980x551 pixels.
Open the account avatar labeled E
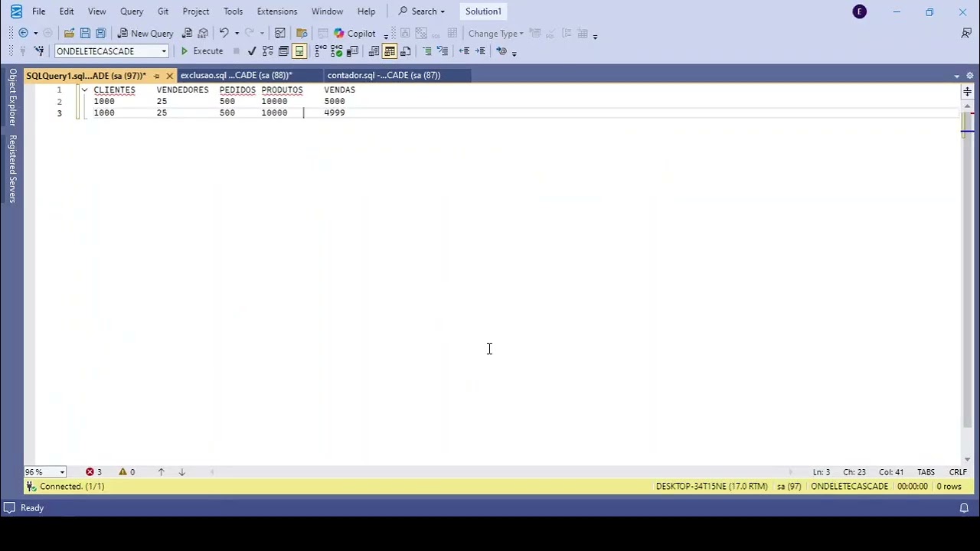(x=860, y=11)
